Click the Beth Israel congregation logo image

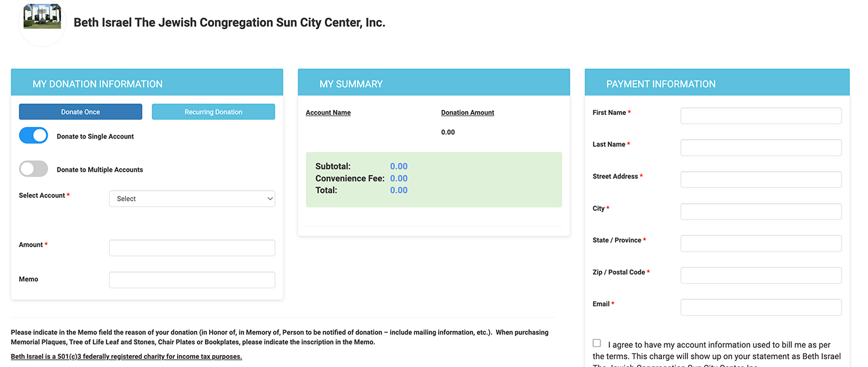[x=42, y=17]
